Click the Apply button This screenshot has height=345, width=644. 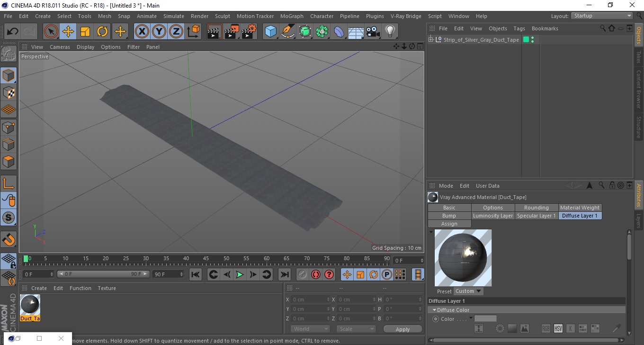pos(402,329)
